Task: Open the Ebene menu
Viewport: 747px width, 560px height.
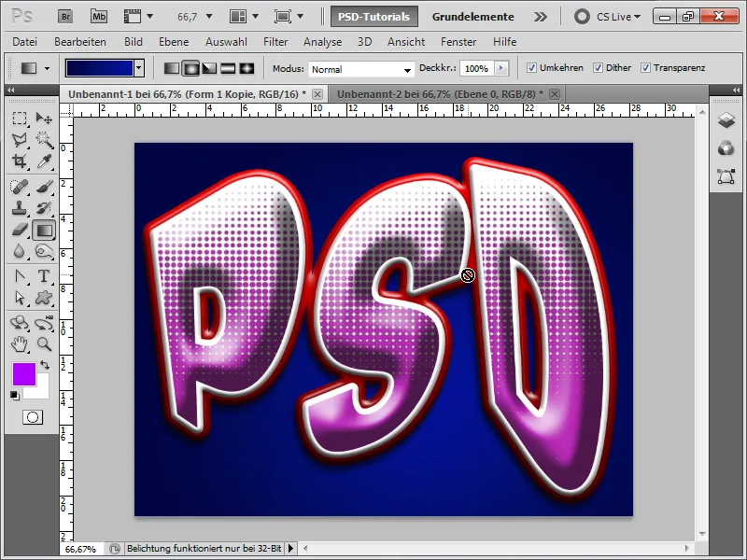Action: pos(174,42)
